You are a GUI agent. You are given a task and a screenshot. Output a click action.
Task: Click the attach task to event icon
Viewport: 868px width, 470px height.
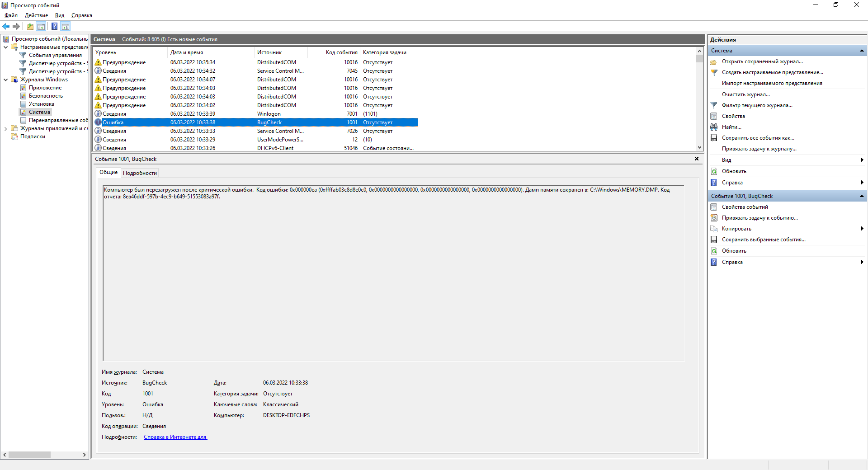click(x=714, y=218)
